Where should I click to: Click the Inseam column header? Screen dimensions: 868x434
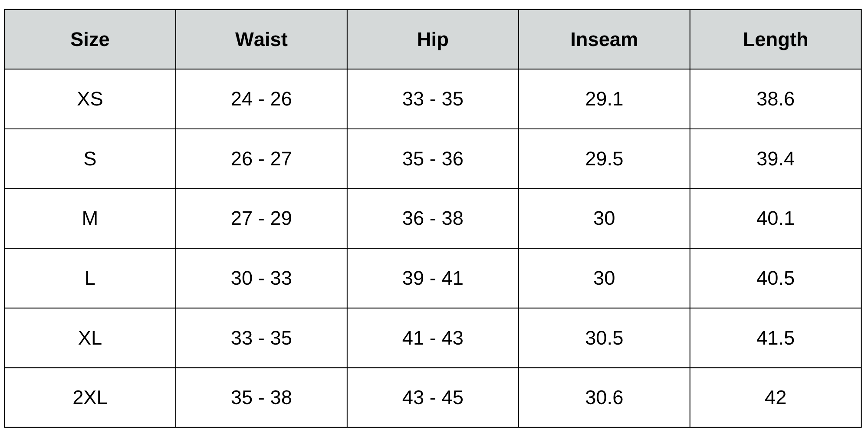[x=604, y=39]
